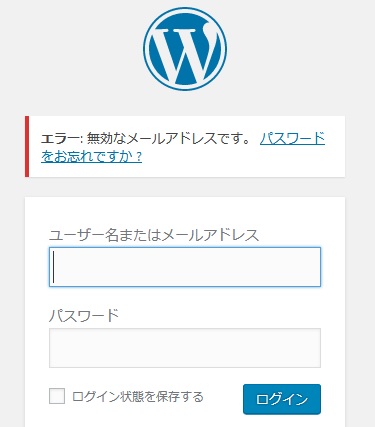The height and width of the screenshot is (427, 375).
Task: Click the white error notice box
Action: coord(185,146)
